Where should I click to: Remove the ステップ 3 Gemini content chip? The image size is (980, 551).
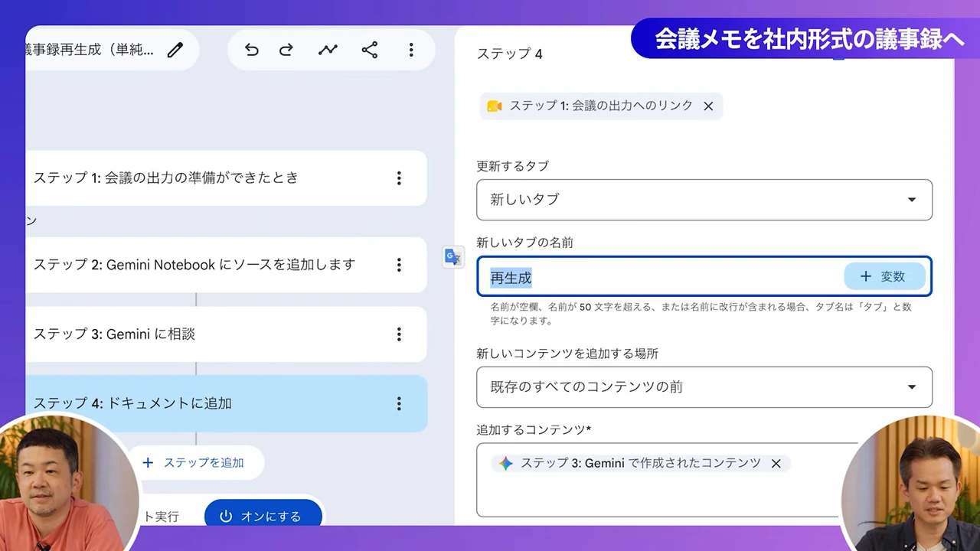pyautogui.click(x=776, y=463)
